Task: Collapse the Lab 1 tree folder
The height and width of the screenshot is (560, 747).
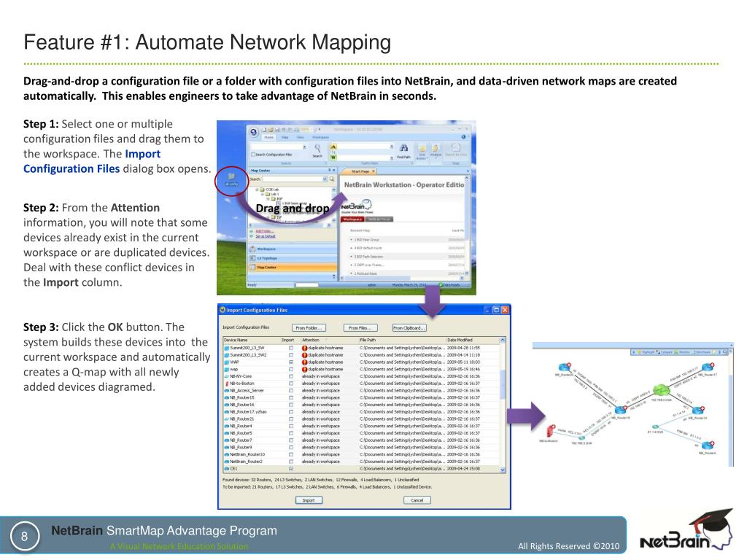Action: coord(263,194)
